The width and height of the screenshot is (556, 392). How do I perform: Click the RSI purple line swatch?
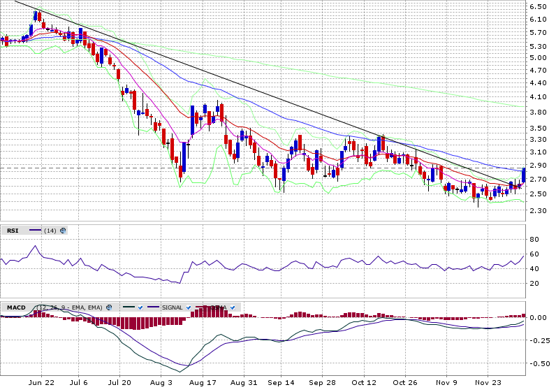click(36, 231)
